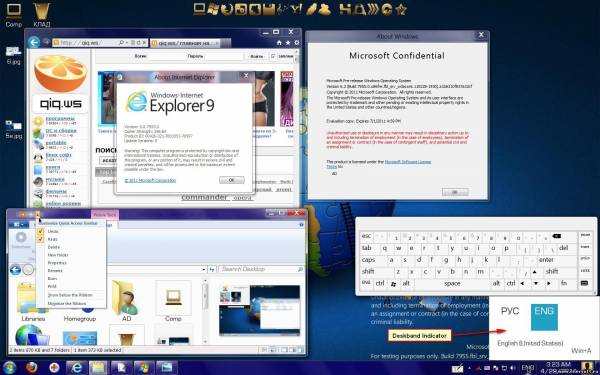Image resolution: width=600 pixels, height=375 pixels.
Task: Choose Delete in Quick Access menu
Action: pyautogui.click(x=54, y=247)
